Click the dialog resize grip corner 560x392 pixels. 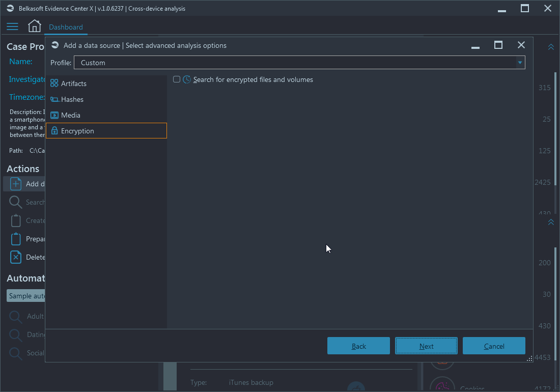click(529, 359)
